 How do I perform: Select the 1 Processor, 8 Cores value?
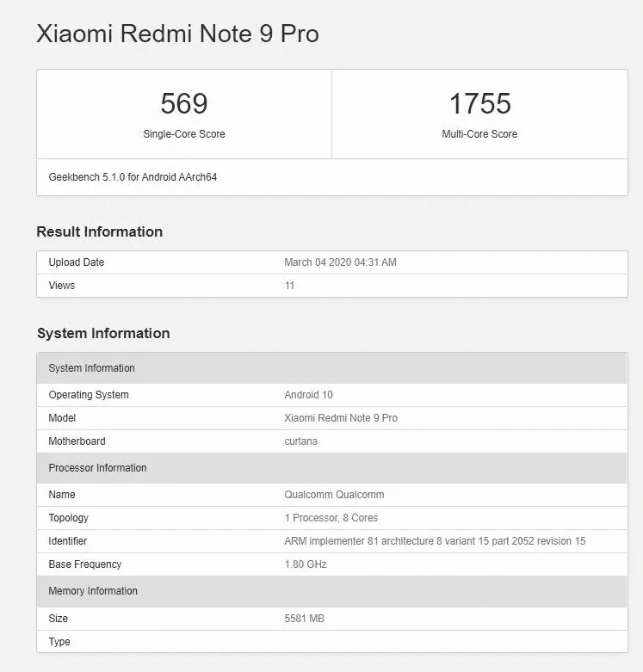click(331, 518)
